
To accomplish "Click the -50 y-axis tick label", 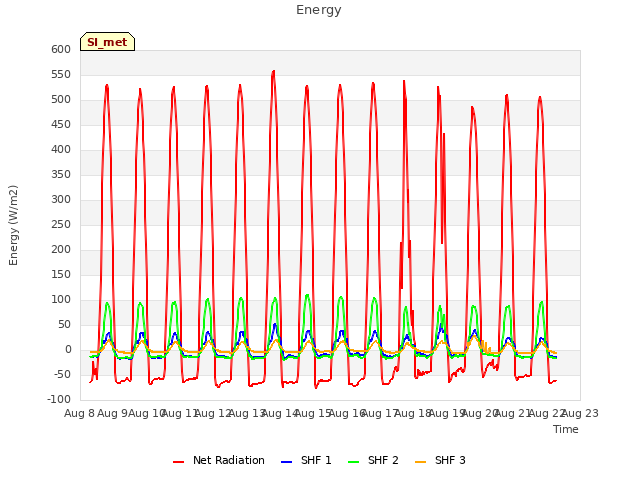I will (62, 375).
